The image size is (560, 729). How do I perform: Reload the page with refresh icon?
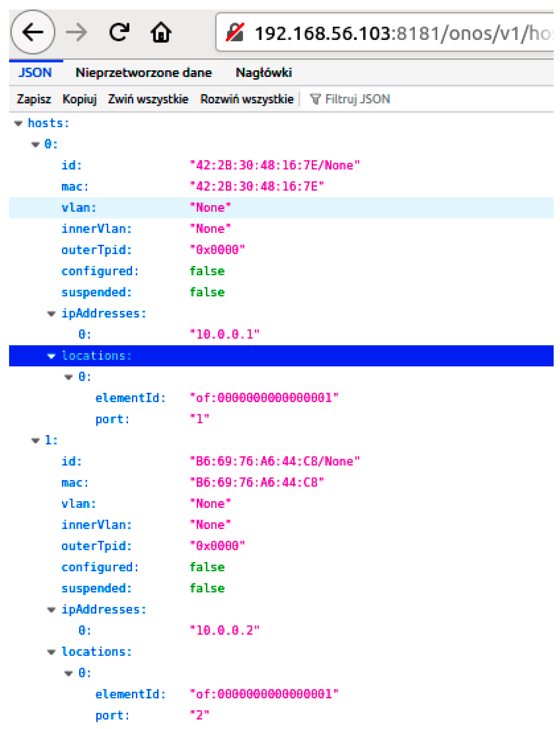119,32
